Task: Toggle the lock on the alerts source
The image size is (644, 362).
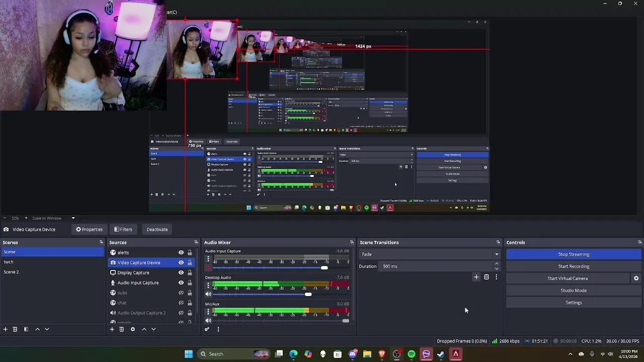Action: click(x=190, y=252)
